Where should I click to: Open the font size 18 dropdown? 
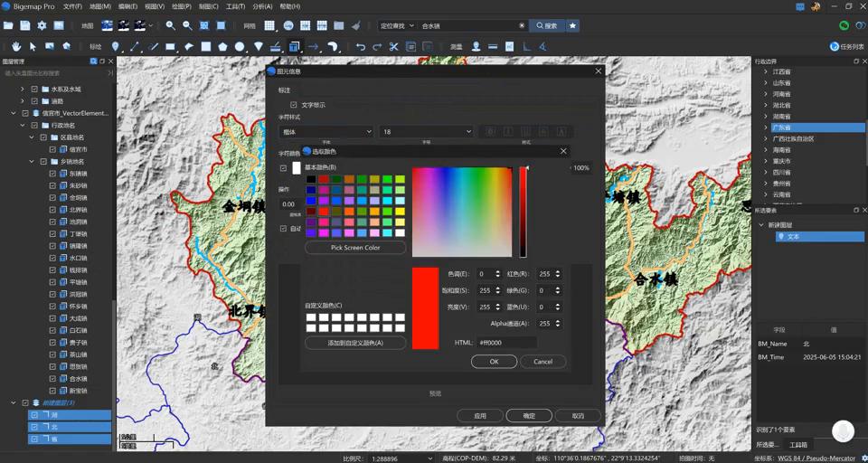pyautogui.click(x=426, y=132)
